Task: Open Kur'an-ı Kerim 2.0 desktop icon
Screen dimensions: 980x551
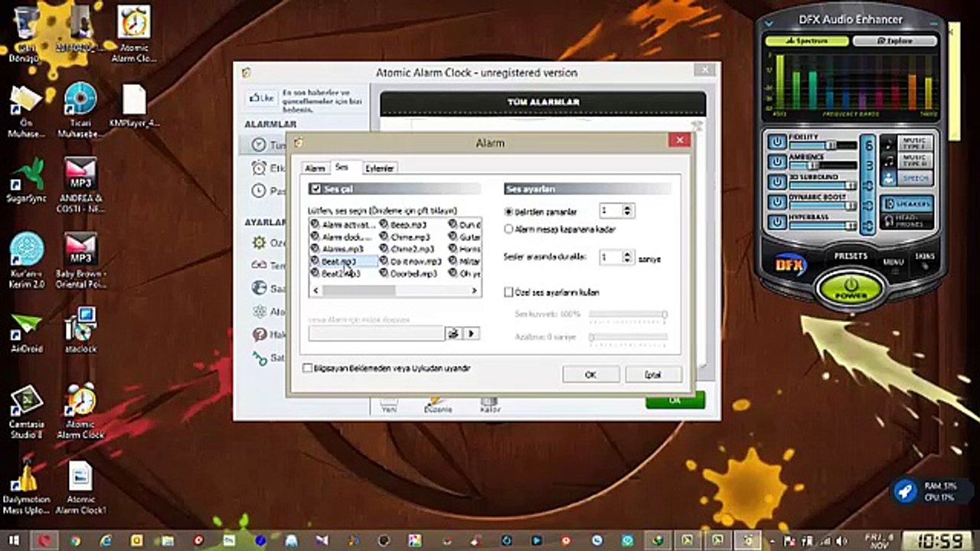Action: pyautogui.click(x=27, y=260)
